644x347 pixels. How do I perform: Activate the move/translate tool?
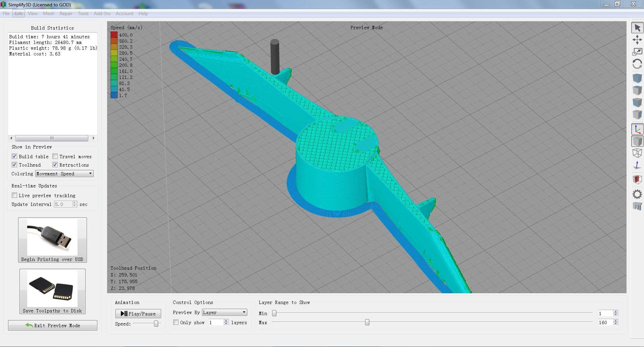pyautogui.click(x=637, y=40)
